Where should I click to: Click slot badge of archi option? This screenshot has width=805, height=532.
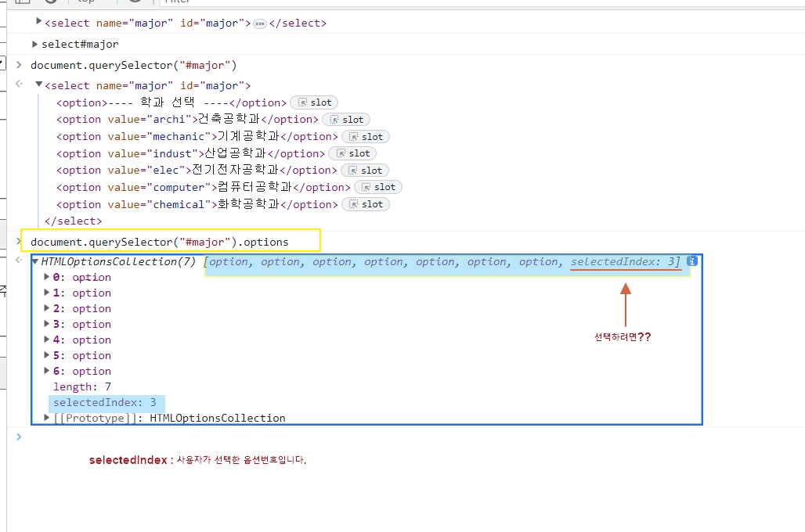346,120
